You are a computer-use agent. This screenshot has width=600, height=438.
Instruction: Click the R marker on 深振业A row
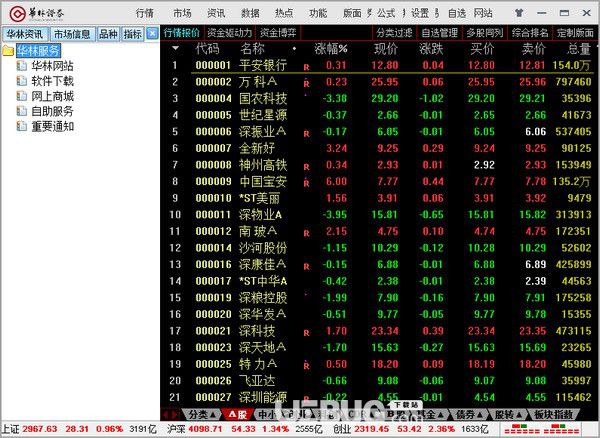coord(307,134)
